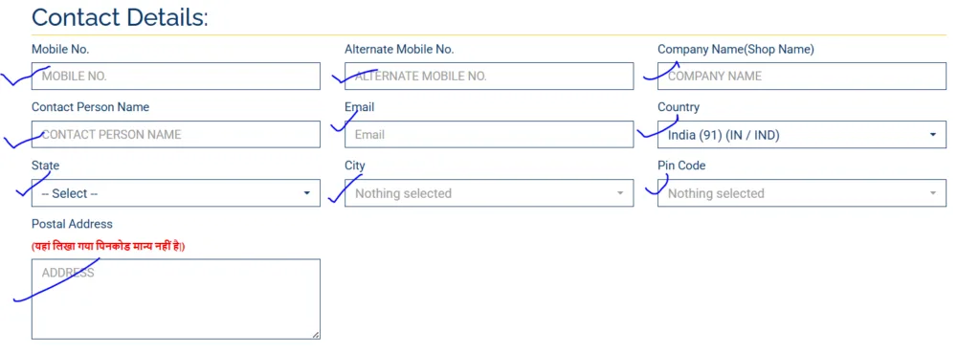
Task: Click the Mobile No. input field
Action: pos(176,77)
